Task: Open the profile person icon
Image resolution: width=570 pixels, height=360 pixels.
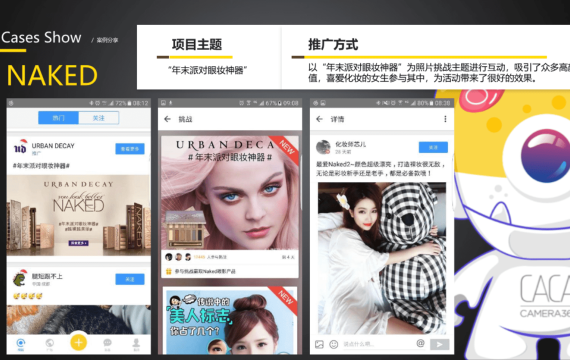Action: coord(136,344)
